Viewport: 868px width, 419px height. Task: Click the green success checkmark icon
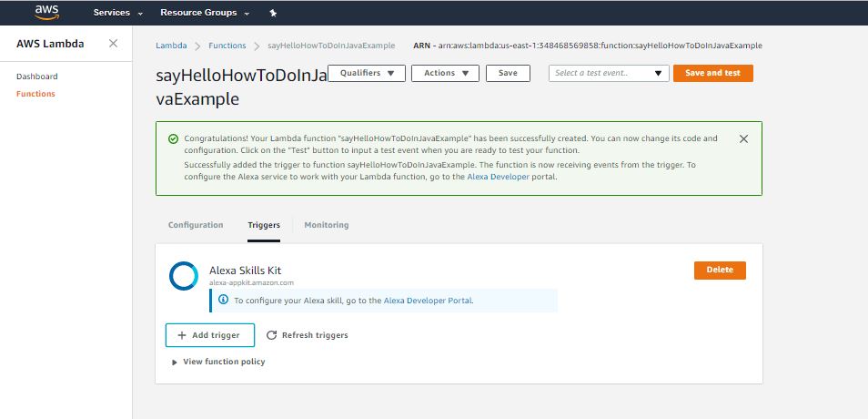tap(173, 138)
